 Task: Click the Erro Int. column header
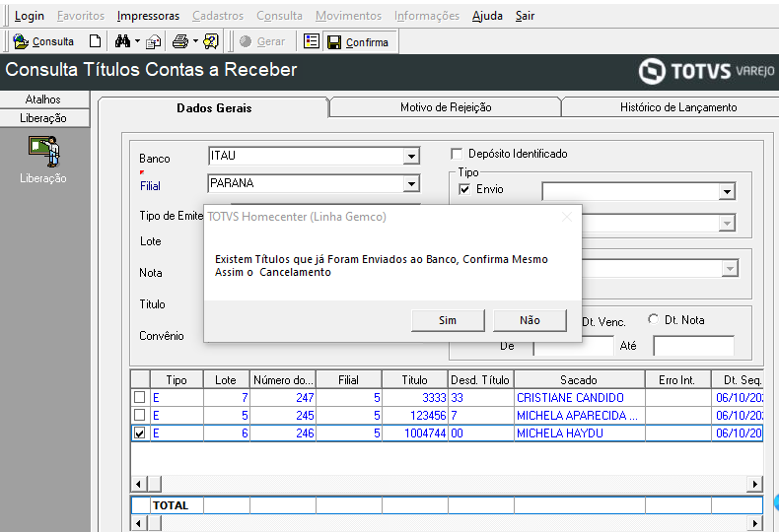click(x=677, y=380)
